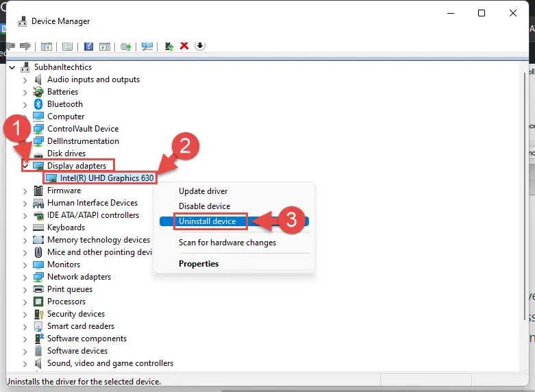
Task: Click the Update device driver toolbar icon
Action: [x=169, y=46]
